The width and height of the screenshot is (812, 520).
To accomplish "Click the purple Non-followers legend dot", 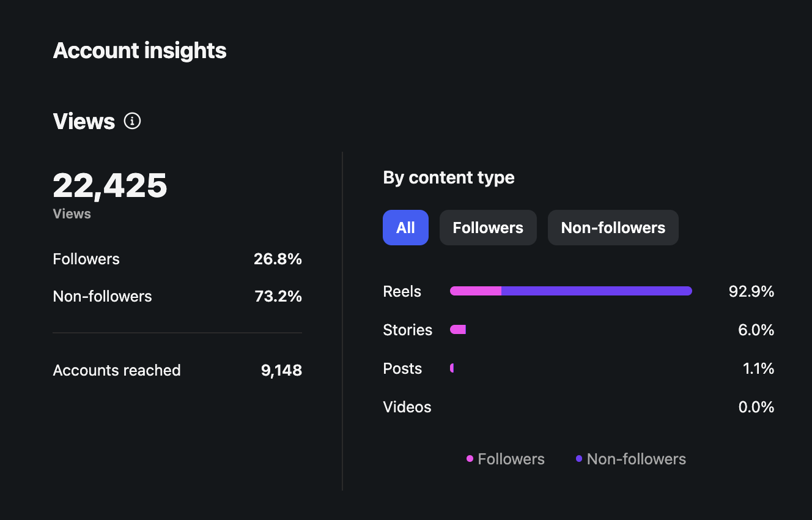I will (x=578, y=459).
